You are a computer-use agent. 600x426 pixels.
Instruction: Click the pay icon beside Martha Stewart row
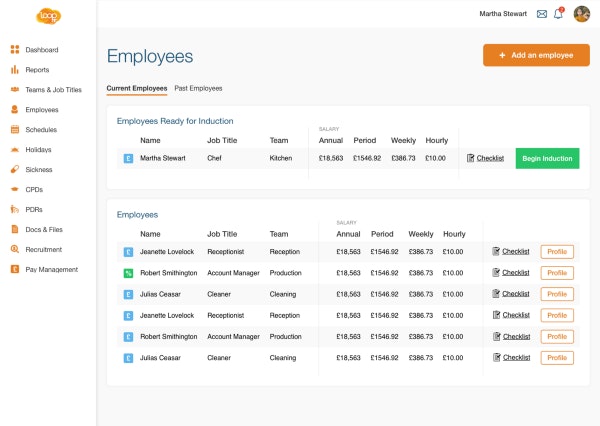coord(127,158)
